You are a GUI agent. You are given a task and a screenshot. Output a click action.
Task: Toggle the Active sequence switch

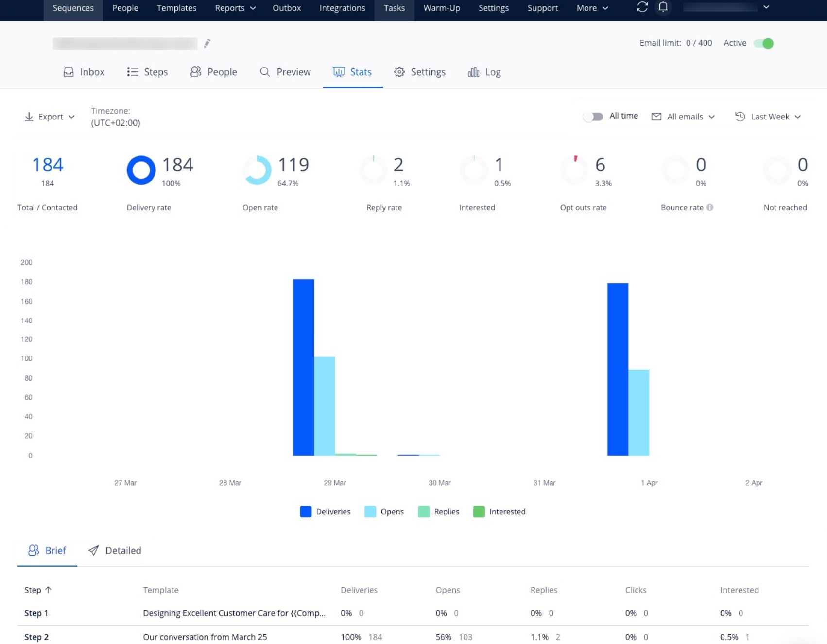coord(763,43)
